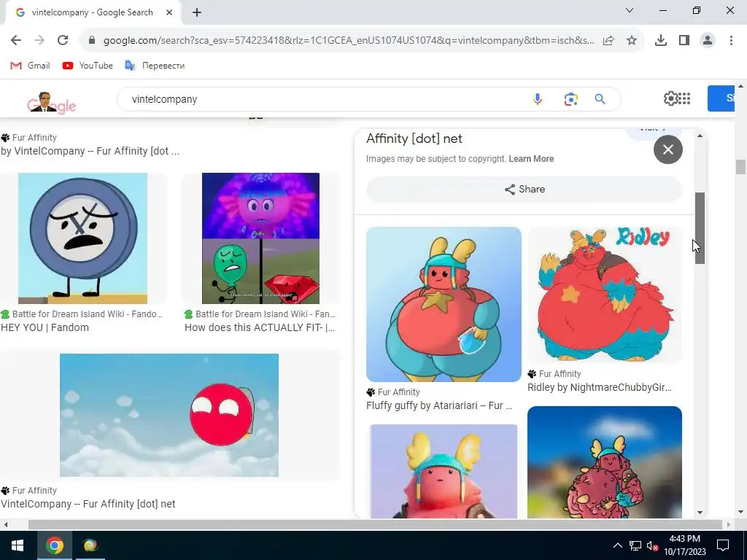The width and height of the screenshot is (747, 560).
Task: Open Ridley by NightmareChubbyGirl link
Action: (x=600, y=387)
